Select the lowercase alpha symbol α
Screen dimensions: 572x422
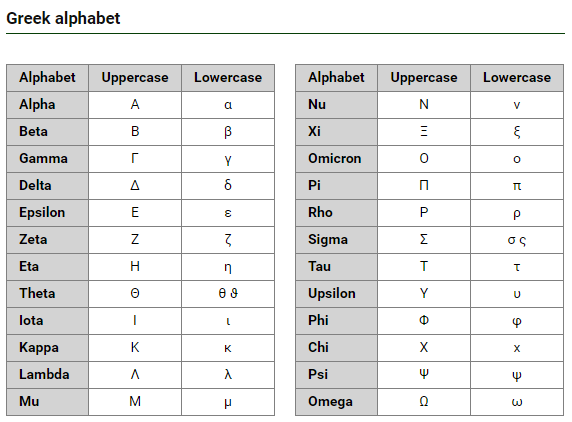[228, 105]
